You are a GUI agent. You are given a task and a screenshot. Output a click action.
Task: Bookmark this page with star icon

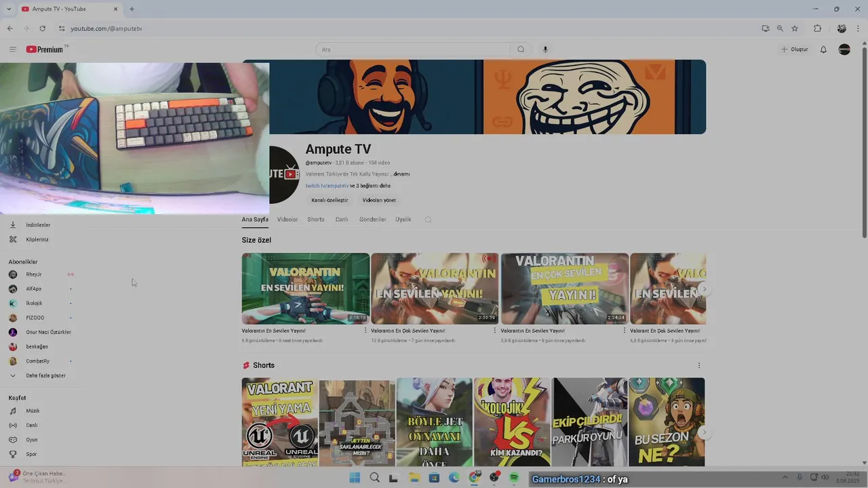(795, 28)
